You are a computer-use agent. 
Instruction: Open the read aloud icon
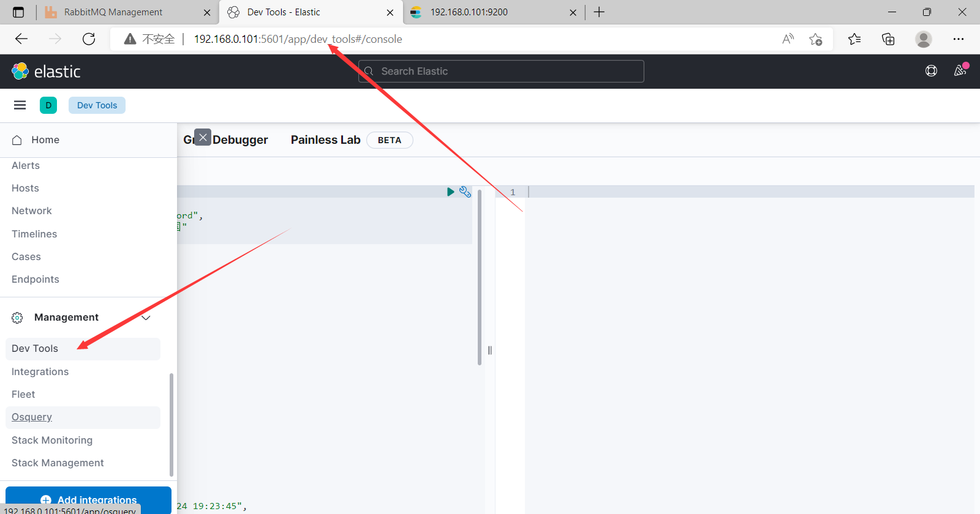(788, 39)
